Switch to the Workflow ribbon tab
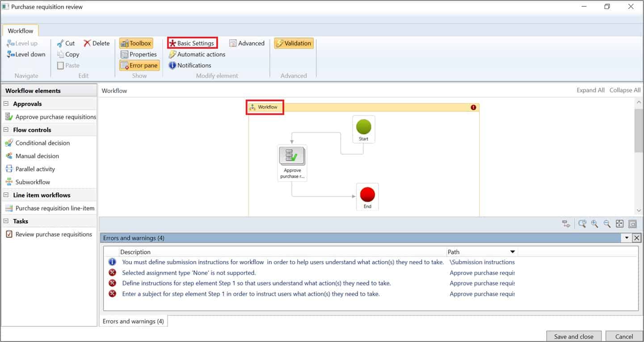 [x=20, y=30]
